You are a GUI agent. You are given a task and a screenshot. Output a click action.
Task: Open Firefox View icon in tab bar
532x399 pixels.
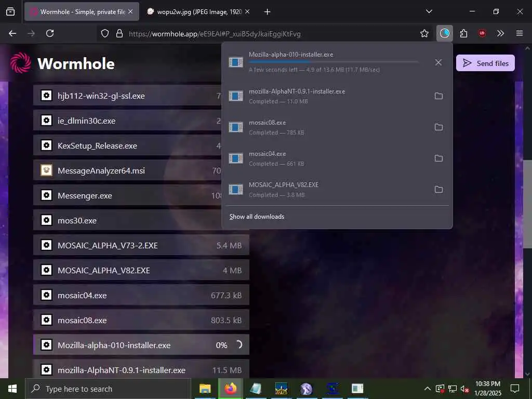click(10, 12)
